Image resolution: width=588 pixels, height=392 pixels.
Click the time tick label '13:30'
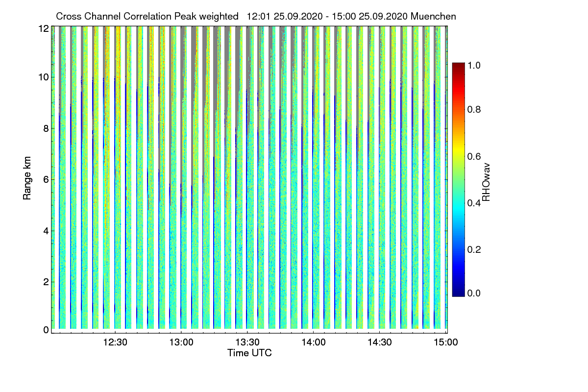click(x=247, y=343)
